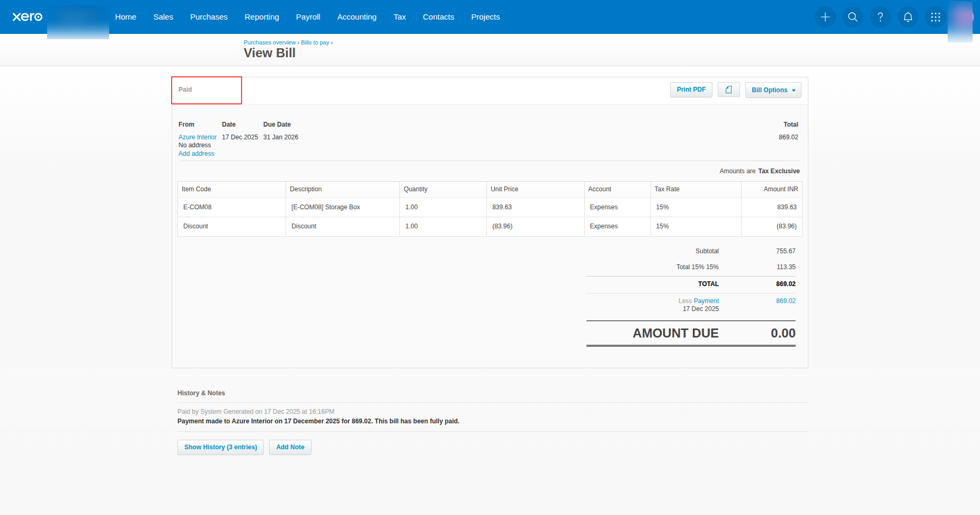The image size is (980, 515).
Task: Open the Azure Interior contact link
Action: (197, 137)
